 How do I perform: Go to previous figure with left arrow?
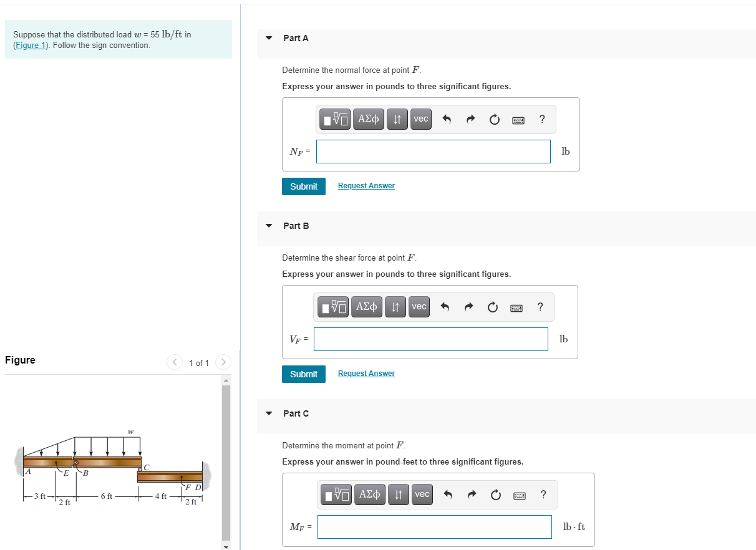(174, 362)
